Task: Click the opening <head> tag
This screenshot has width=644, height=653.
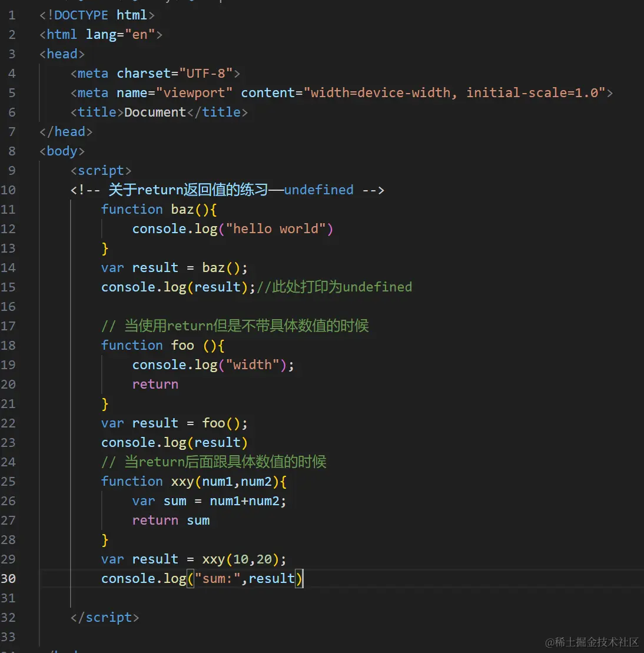Action: [x=62, y=54]
